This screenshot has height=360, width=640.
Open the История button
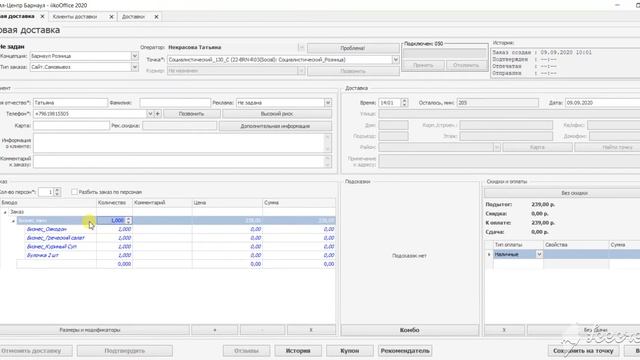click(x=298, y=351)
